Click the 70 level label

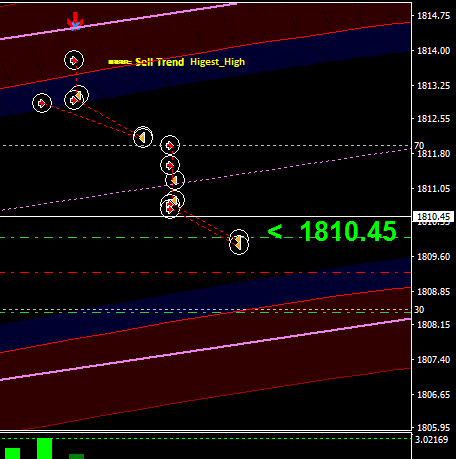tap(419, 146)
